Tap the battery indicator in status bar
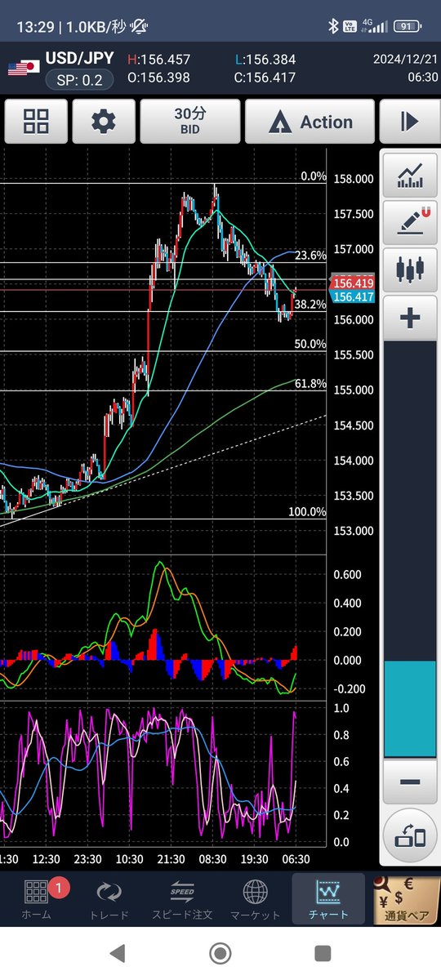This screenshot has height=980, width=441. pyautogui.click(x=409, y=27)
